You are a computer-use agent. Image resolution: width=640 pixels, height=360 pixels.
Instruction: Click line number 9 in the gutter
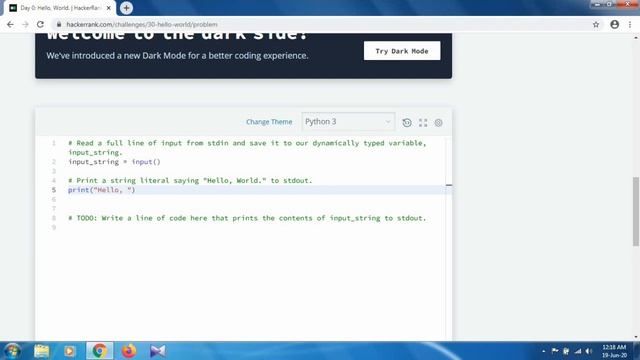[x=53, y=227]
